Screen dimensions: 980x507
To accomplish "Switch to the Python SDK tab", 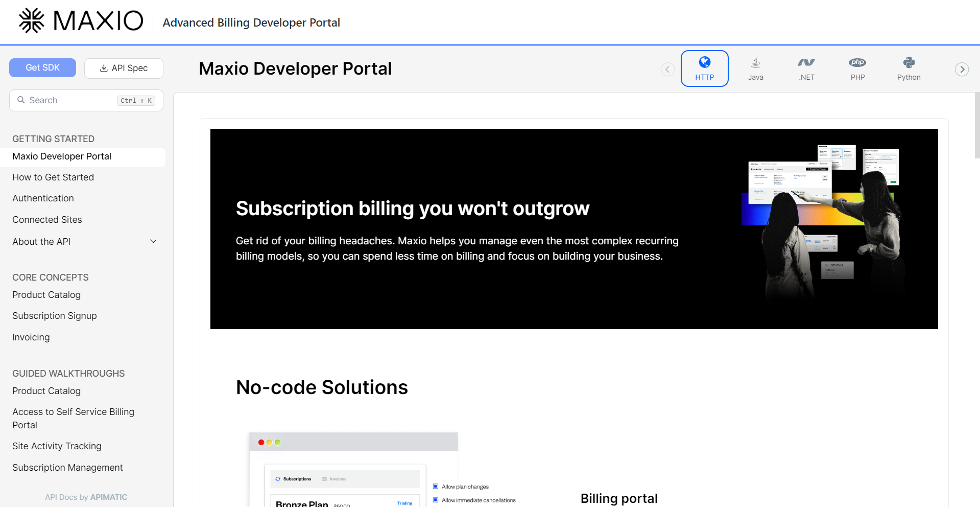I will tap(909, 68).
